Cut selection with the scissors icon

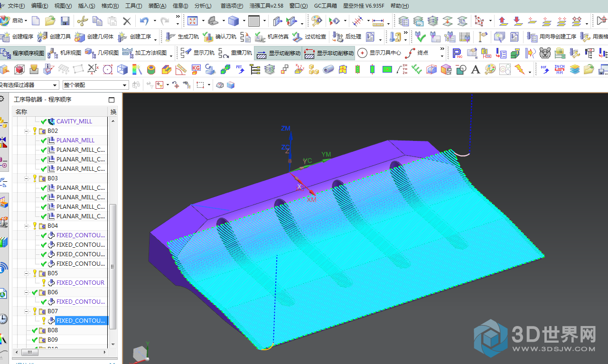[x=82, y=21]
